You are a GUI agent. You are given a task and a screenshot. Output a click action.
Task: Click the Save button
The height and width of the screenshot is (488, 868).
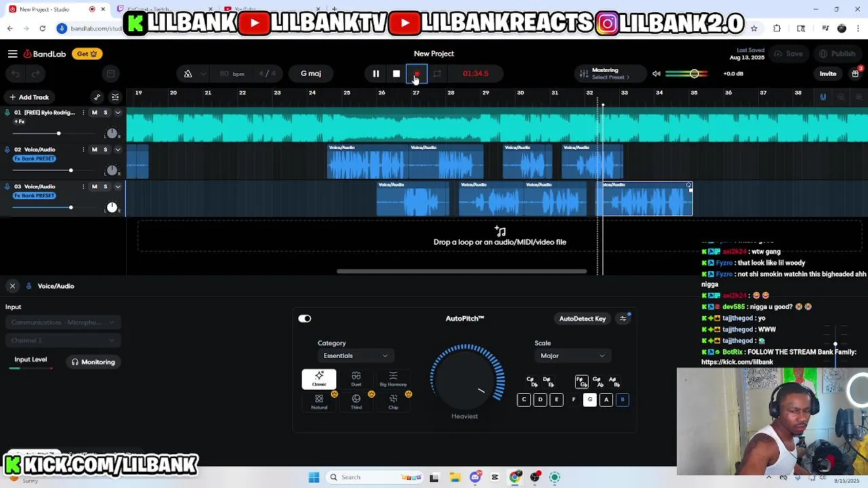click(789, 54)
